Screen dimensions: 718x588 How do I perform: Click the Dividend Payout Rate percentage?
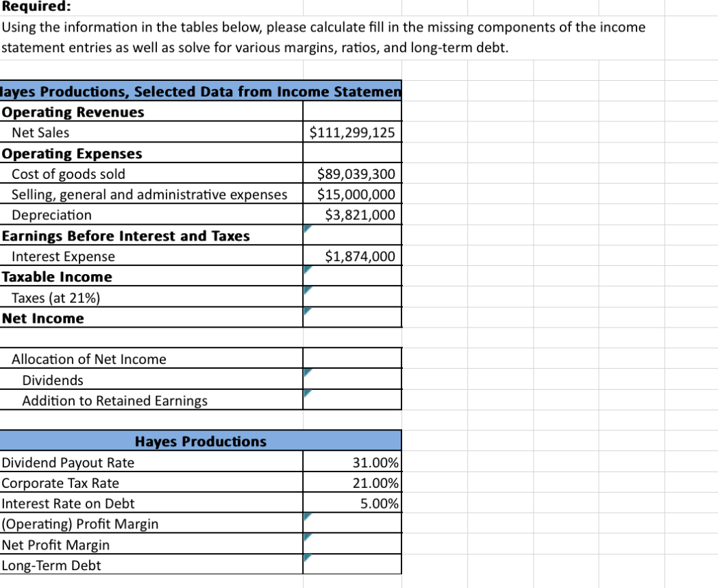(352, 463)
